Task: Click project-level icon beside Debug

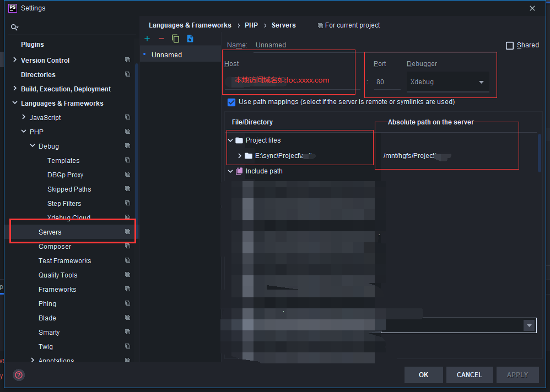Action: click(x=128, y=146)
